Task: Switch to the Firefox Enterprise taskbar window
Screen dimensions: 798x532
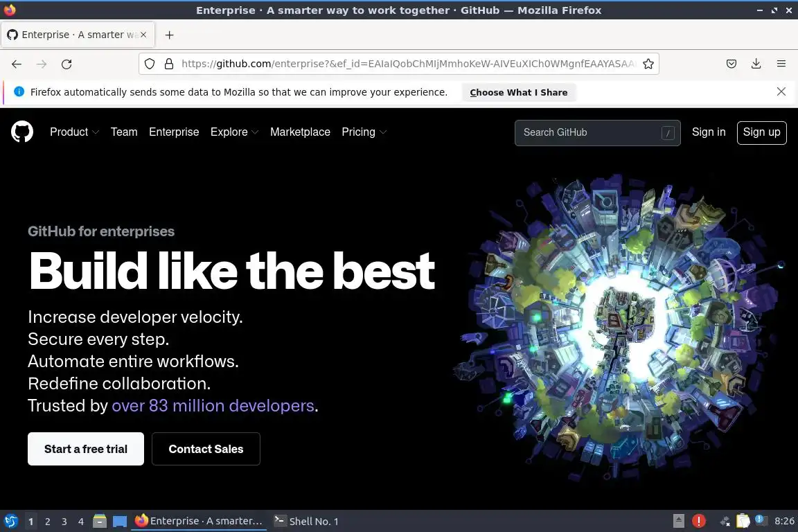Action: coord(199,521)
